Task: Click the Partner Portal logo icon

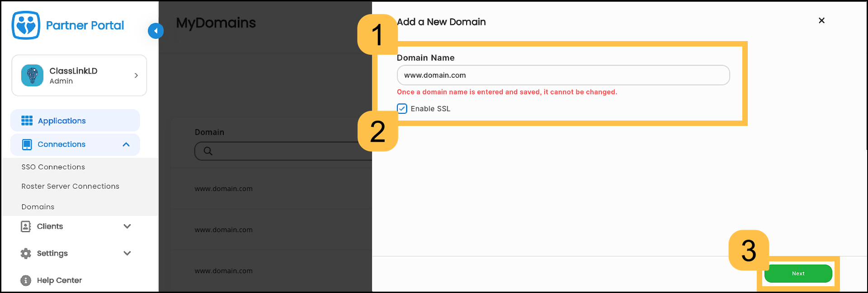Action: tap(26, 25)
